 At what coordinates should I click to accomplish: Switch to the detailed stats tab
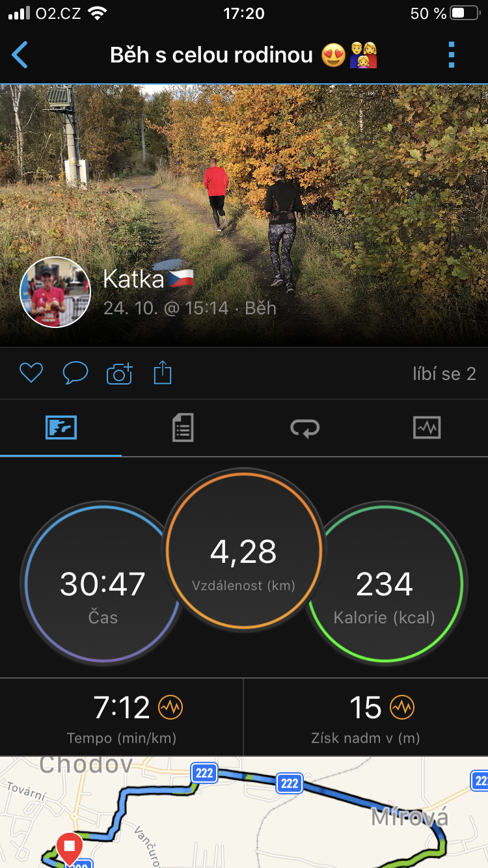tap(183, 428)
